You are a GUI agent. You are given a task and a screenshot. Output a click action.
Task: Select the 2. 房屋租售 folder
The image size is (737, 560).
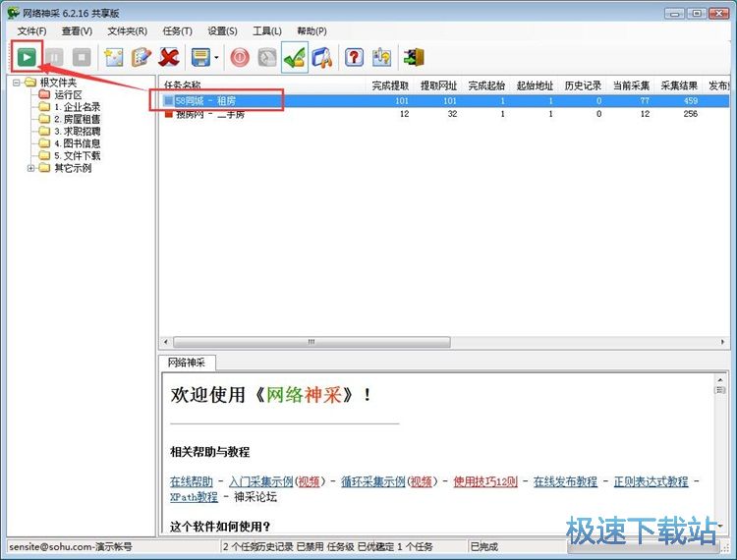(77, 119)
